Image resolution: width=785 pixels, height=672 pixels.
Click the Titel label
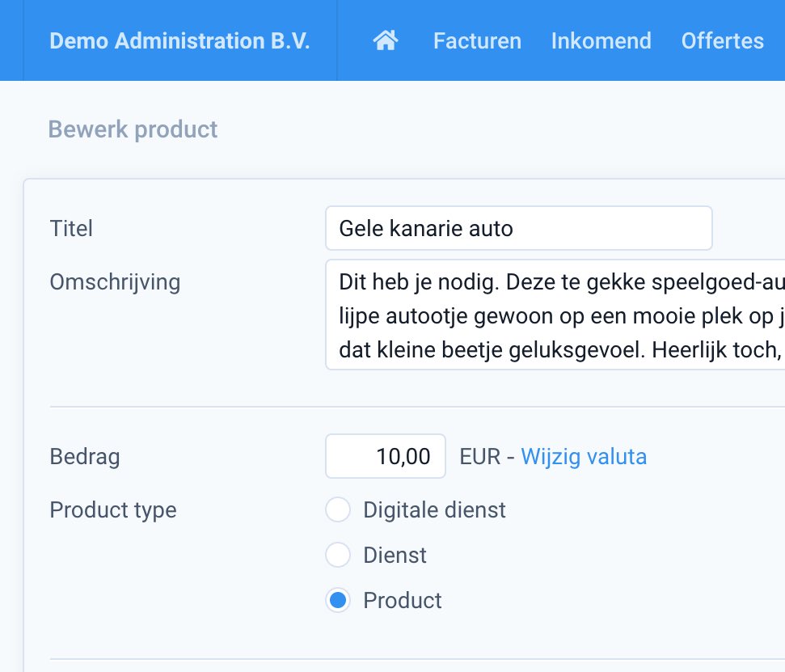pyautogui.click(x=71, y=228)
